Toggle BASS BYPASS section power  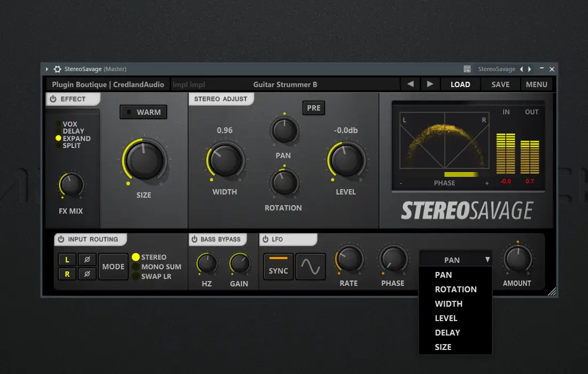tap(194, 239)
